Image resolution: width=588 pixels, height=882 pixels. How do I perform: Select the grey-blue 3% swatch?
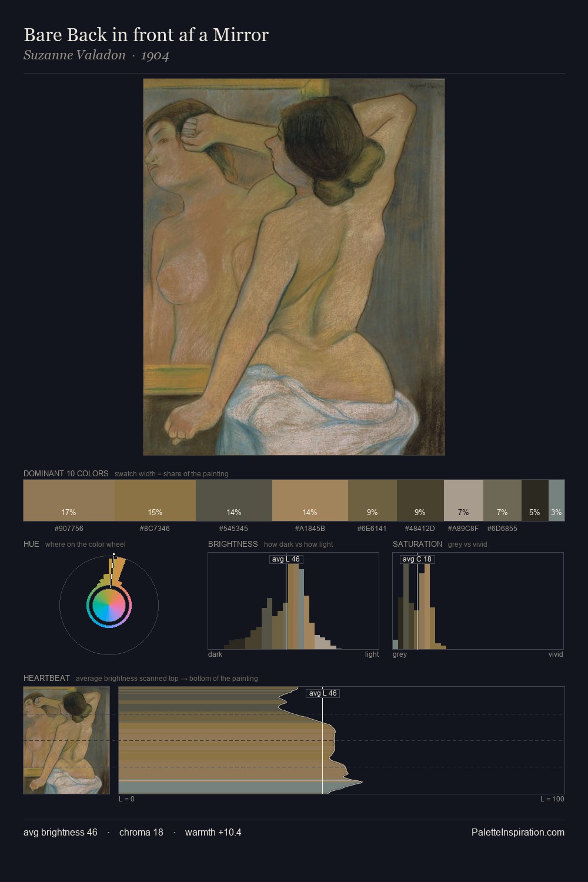point(556,500)
